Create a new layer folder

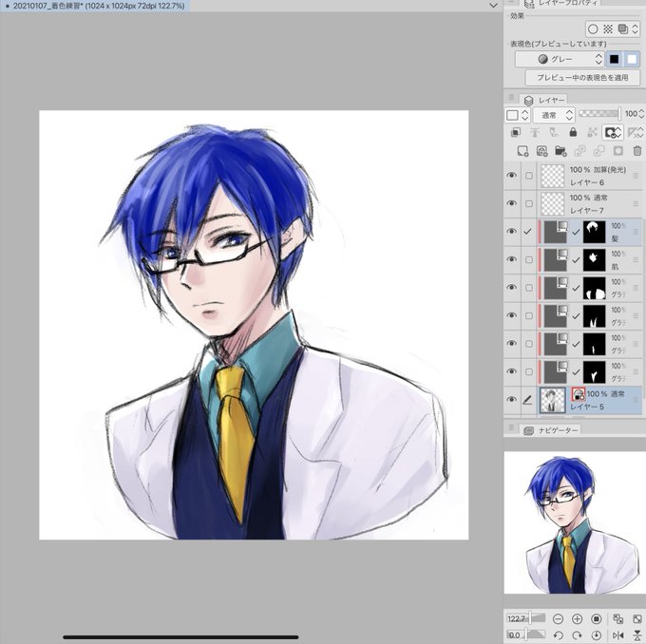[560, 151]
